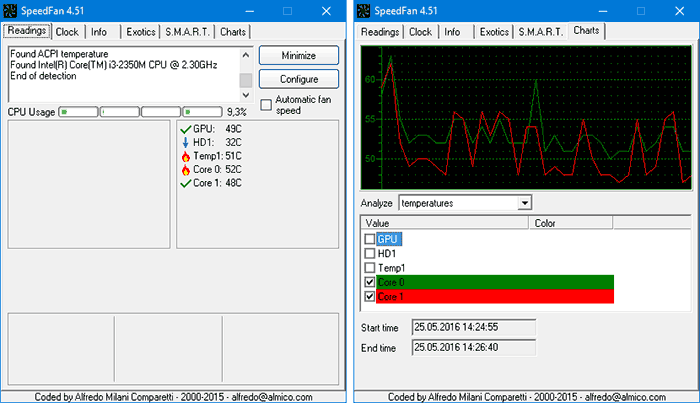Viewport: 700px width, 403px height.
Task: Open Clock tab in right window
Action: point(421,32)
